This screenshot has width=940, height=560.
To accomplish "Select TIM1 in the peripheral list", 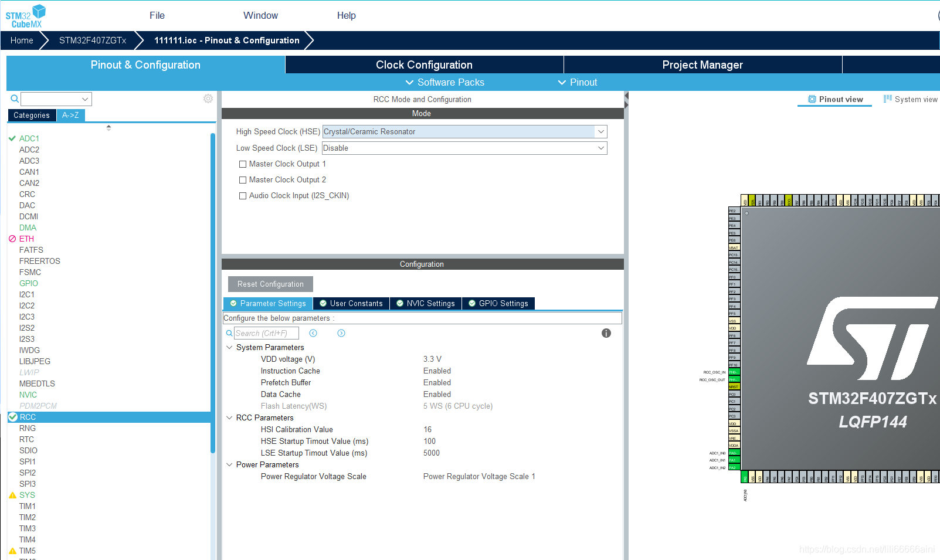I will pos(28,506).
